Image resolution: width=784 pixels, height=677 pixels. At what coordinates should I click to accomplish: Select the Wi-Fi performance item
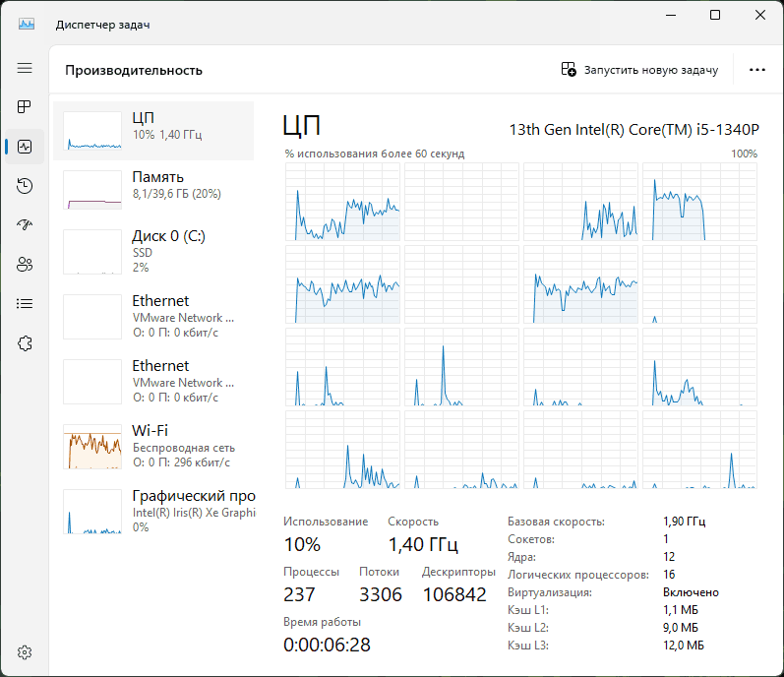pos(153,447)
